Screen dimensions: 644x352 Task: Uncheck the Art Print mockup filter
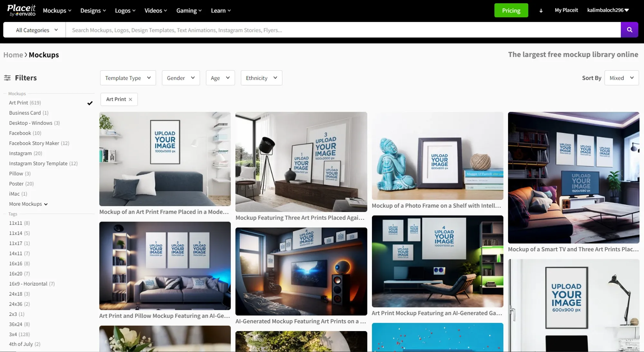[x=90, y=103]
